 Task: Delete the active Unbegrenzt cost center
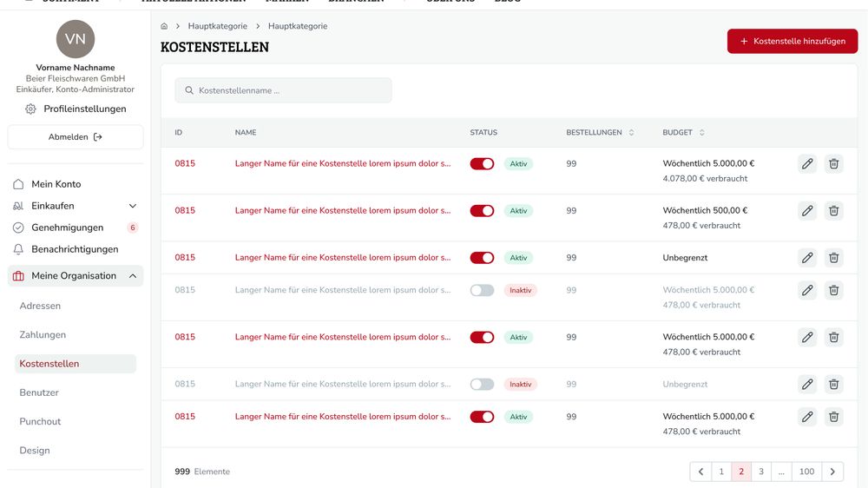point(833,258)
